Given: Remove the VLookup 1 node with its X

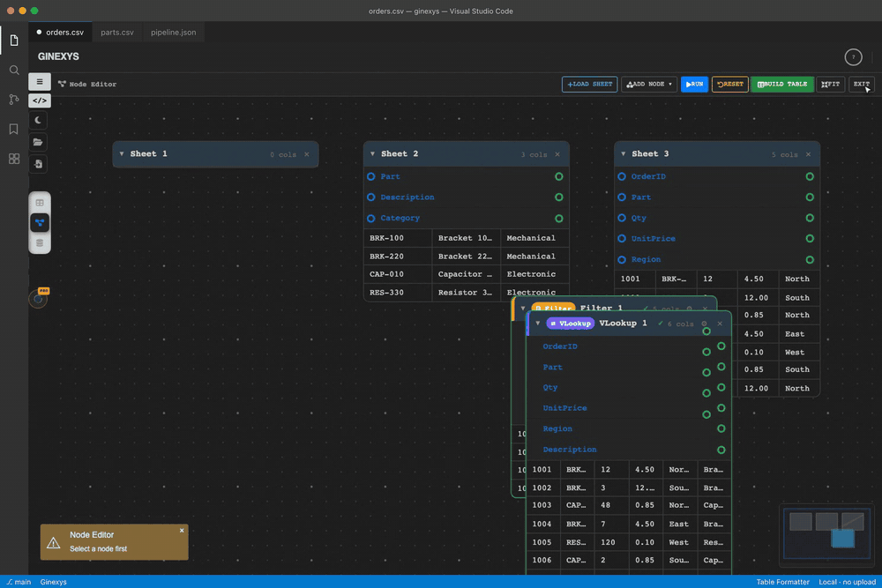Looking at the screenshot, I should (720, 324).
